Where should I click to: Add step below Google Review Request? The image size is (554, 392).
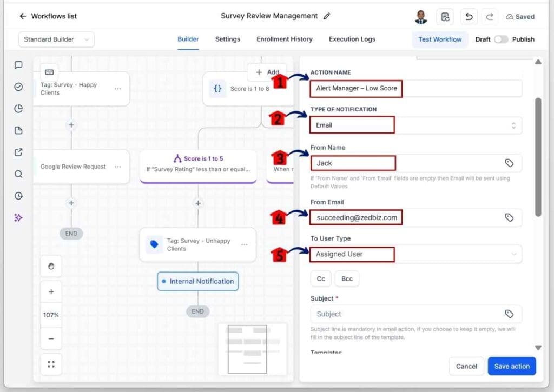71,203
